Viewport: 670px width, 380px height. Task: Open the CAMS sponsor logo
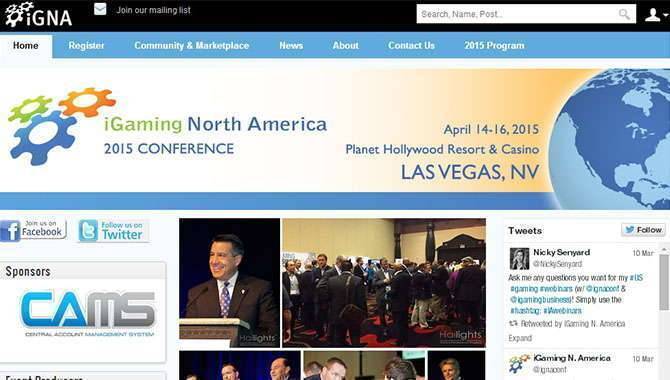point(88,314)
